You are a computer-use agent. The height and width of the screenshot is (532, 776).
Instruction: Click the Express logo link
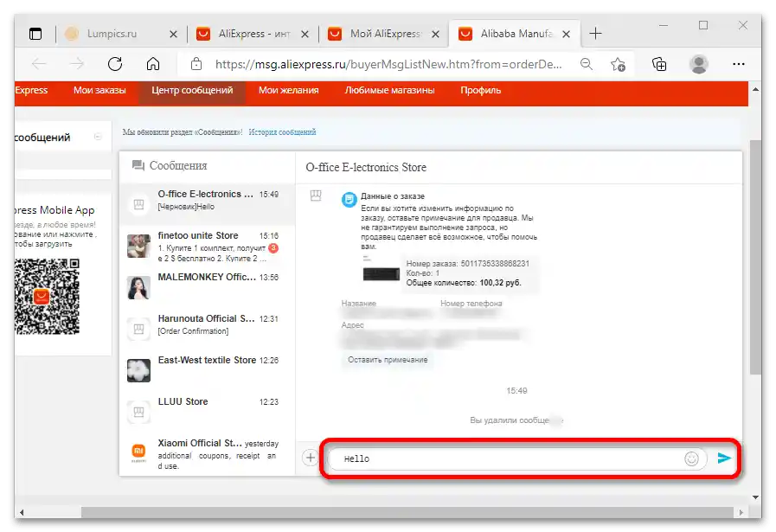31,91
